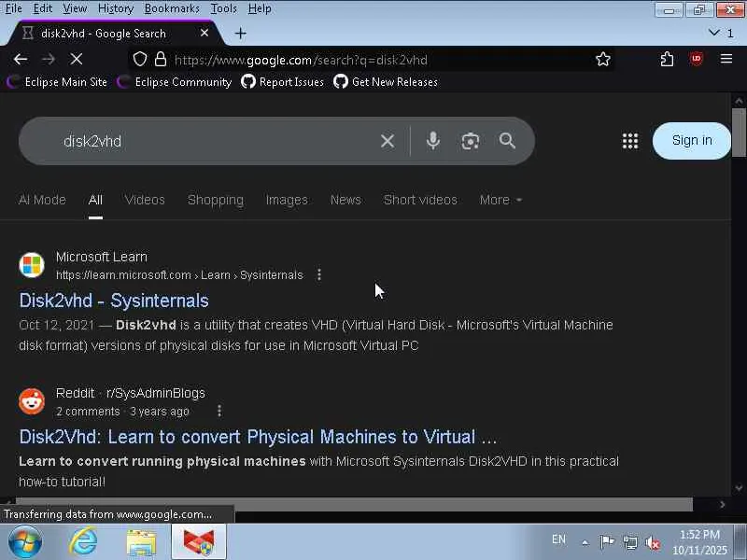This screenshot has width=747, height=560.
Task: Stop loading the page
Action: [77, 60]
